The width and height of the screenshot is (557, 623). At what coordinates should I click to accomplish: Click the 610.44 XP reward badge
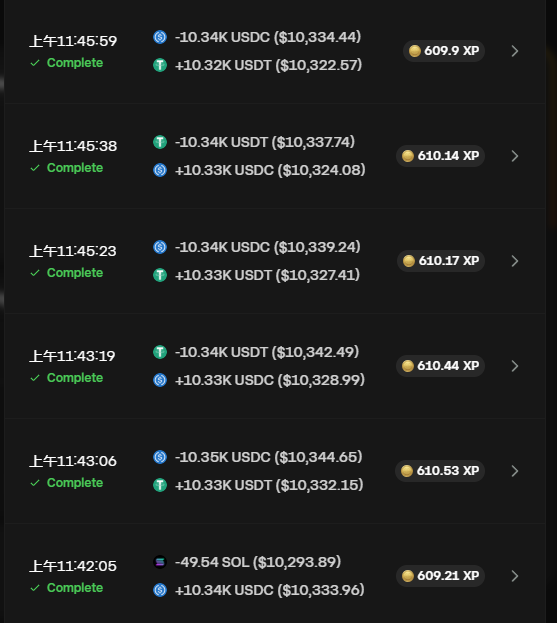[x=440, y=366]
